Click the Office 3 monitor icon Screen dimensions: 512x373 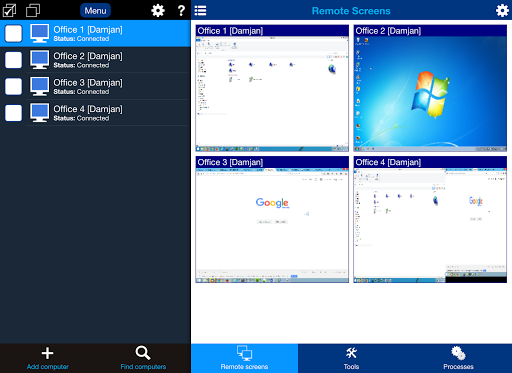39,86
